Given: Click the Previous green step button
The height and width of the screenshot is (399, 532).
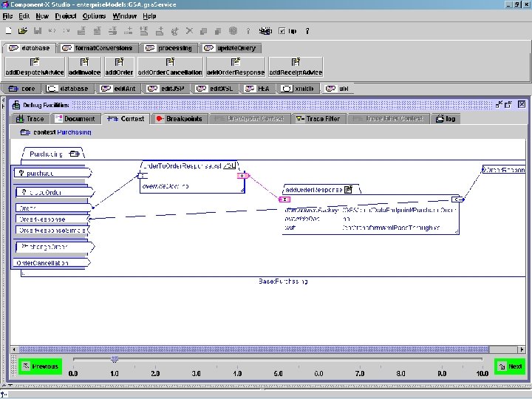Looking at the screenshot, I should tap(40, 366).
